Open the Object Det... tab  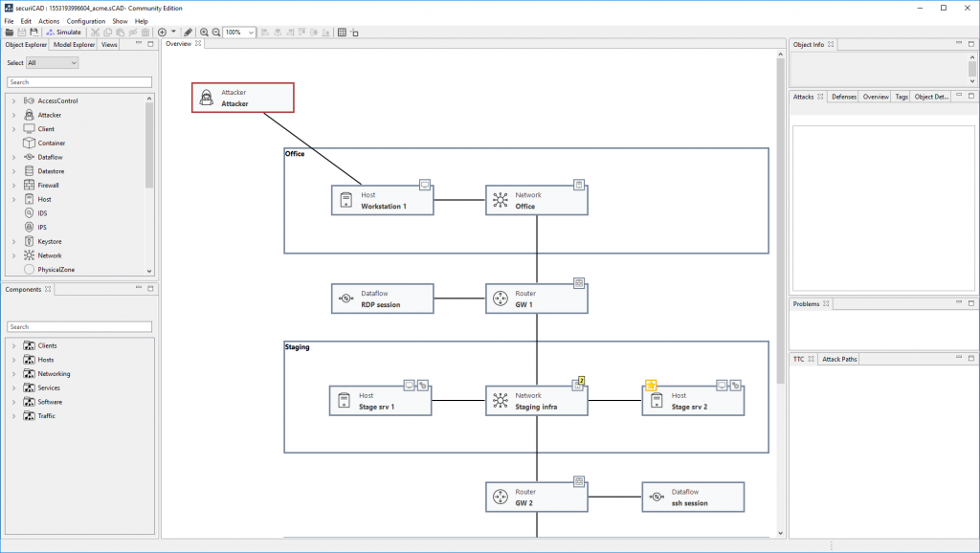pyautogui.click(x=931, y=97)
